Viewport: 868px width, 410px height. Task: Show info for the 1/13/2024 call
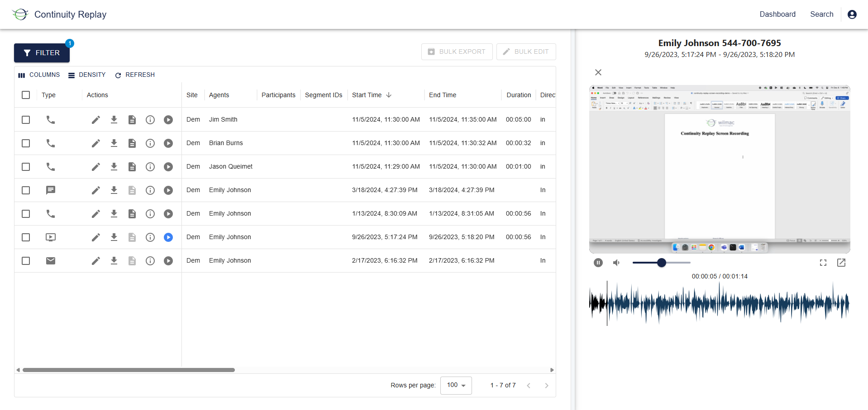150,214
